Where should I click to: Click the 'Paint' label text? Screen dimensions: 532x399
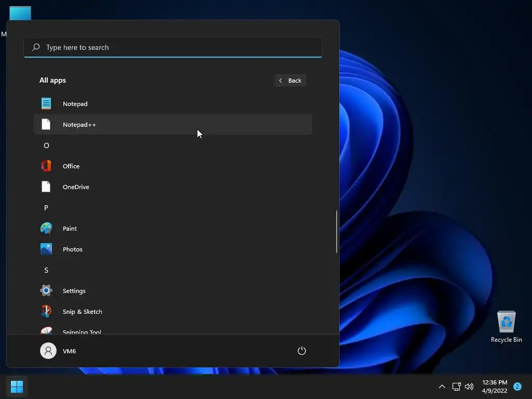[x=70, y=229]
